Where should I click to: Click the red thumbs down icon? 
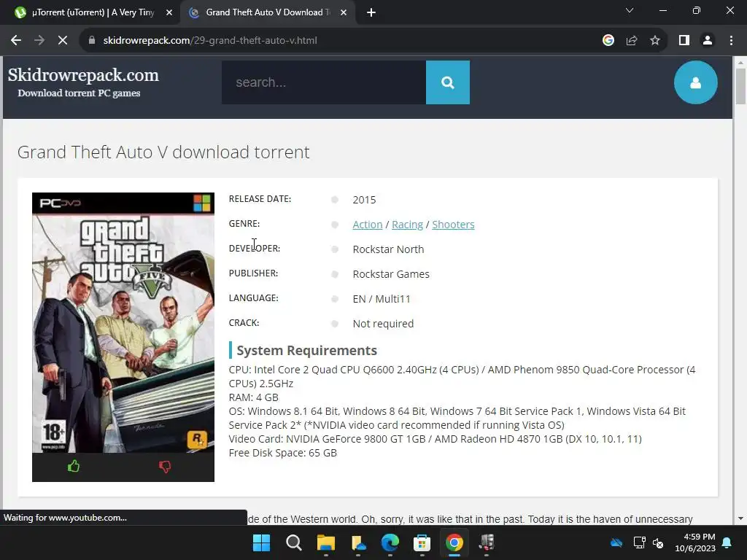tap(165, 467)
